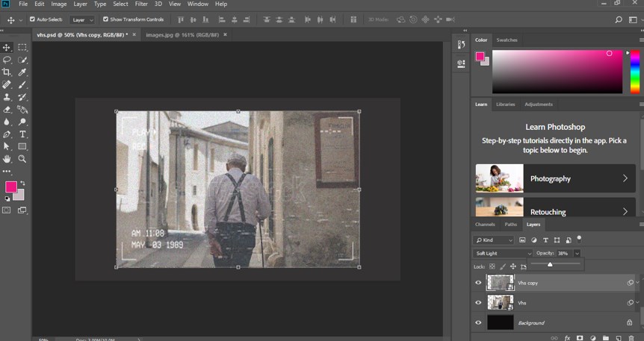Switch to the Channels tab
644x341 pixels.
coord(485,224)
